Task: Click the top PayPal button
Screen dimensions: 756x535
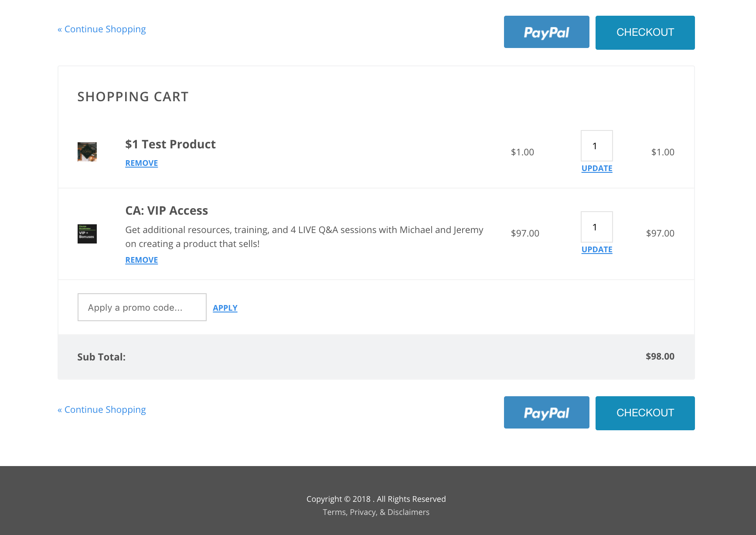Action: [x=546, y=32]
